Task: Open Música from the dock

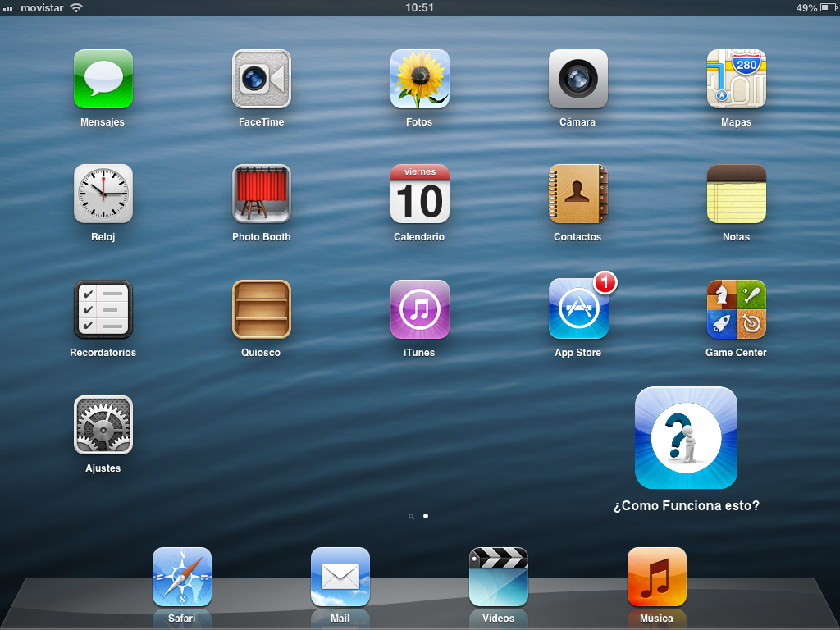Action: 657,577
